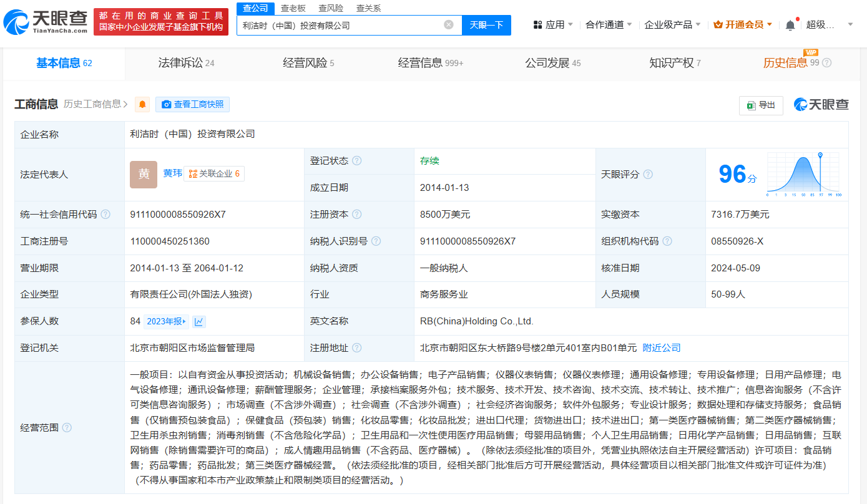
Task: Open 关联企业 6 link
Action: coord(214,174)
